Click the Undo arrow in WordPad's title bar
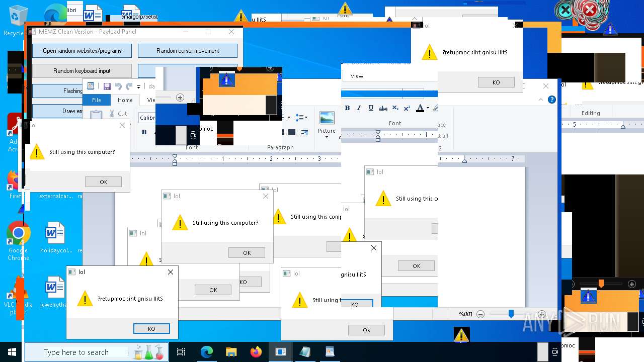Image resolution: width=644 pixels, height=362 pixels. (118, 86)
